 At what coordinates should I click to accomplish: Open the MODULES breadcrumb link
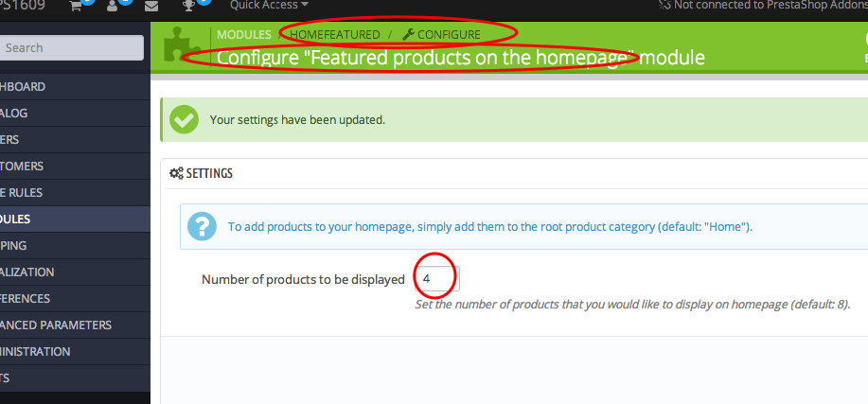click(x=244, y=34)
